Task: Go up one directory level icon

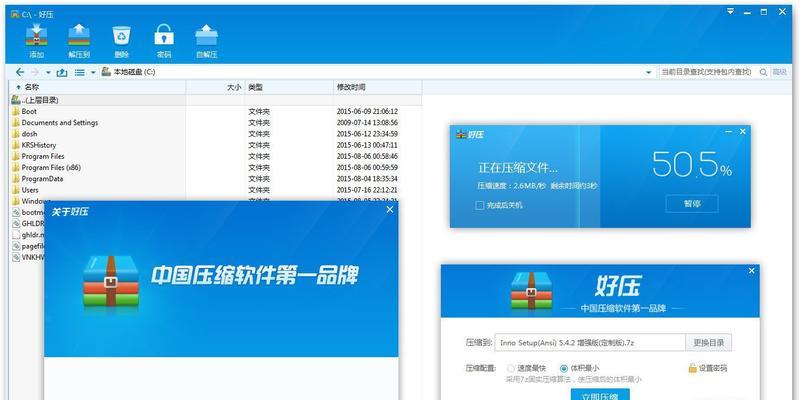Action: tap(62, 73)
